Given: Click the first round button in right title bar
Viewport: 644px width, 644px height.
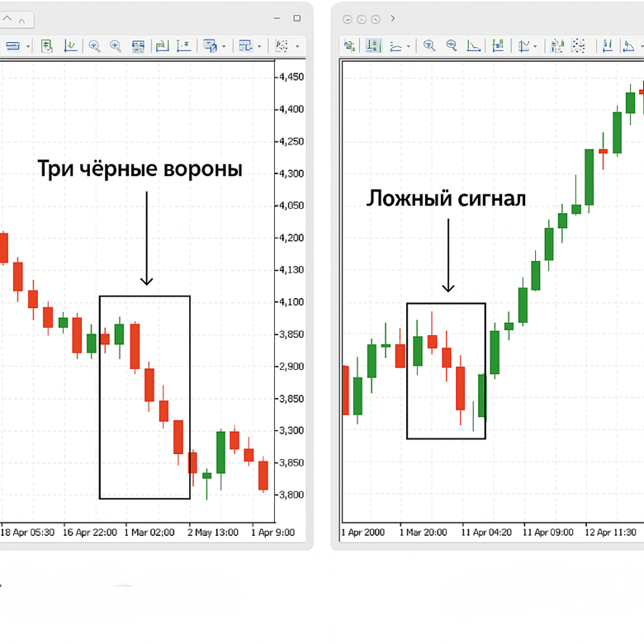Looking at the screenshot, I should tap(348, 18).
